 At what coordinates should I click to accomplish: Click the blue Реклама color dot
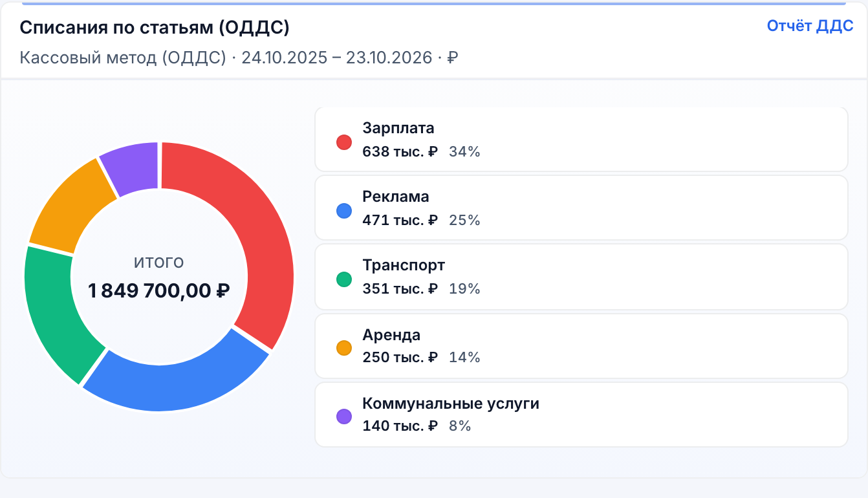coord(344,211)
